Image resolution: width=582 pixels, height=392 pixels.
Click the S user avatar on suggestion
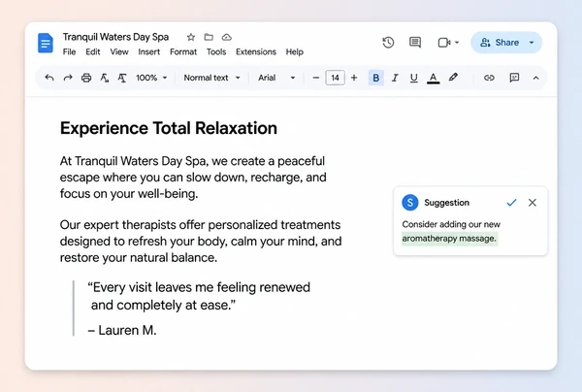pyautogui.click(x=410, y=203)
